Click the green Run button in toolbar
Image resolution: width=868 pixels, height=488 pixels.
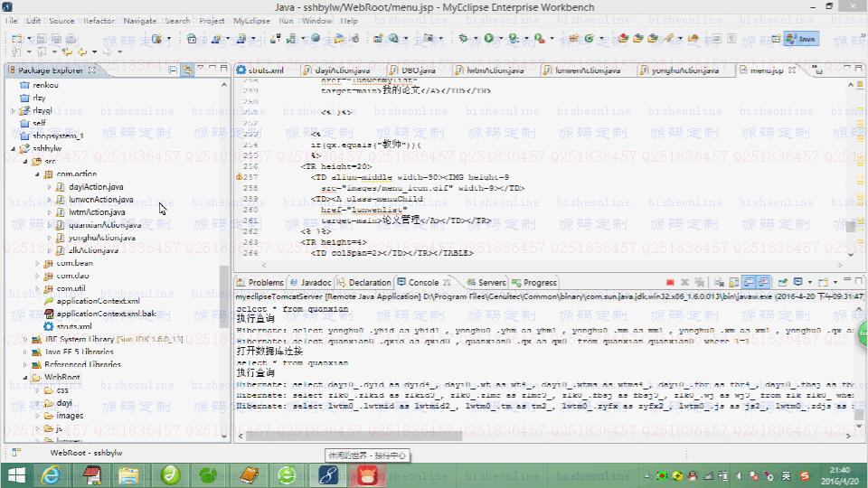click(x=488, y=38)
